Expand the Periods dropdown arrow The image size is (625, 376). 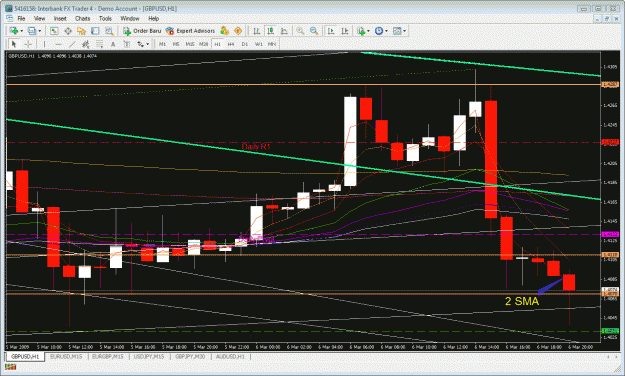[x=386, y=31]
